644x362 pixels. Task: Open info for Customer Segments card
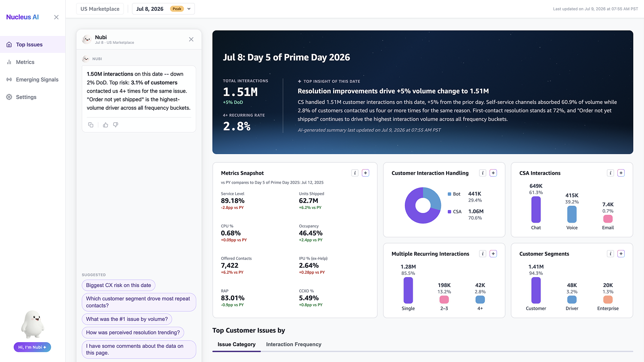(x=610, y=253)
